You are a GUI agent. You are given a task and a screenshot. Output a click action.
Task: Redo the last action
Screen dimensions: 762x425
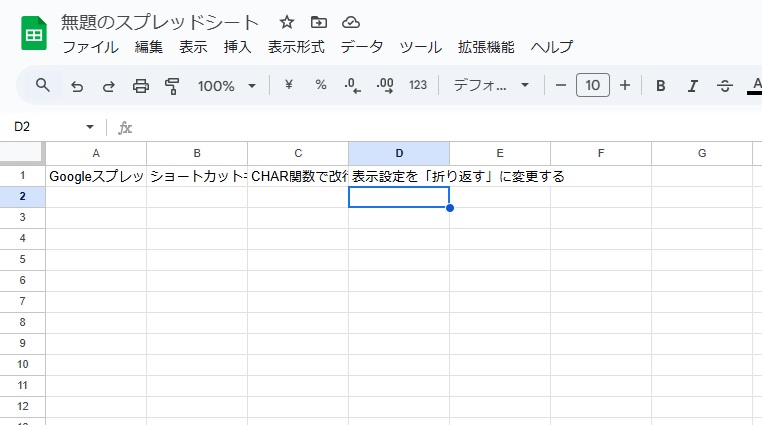[x=109, y=86]
